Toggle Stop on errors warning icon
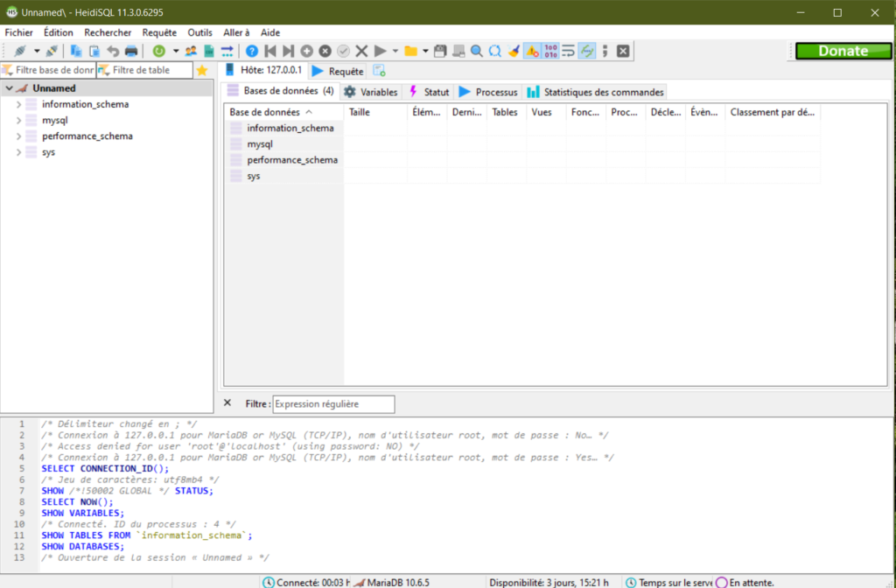The height and width of the screenshot is (588, 896). [532, 51]
